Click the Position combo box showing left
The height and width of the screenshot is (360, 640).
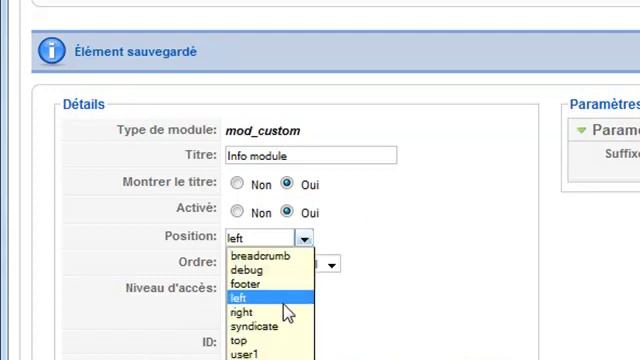269,238
